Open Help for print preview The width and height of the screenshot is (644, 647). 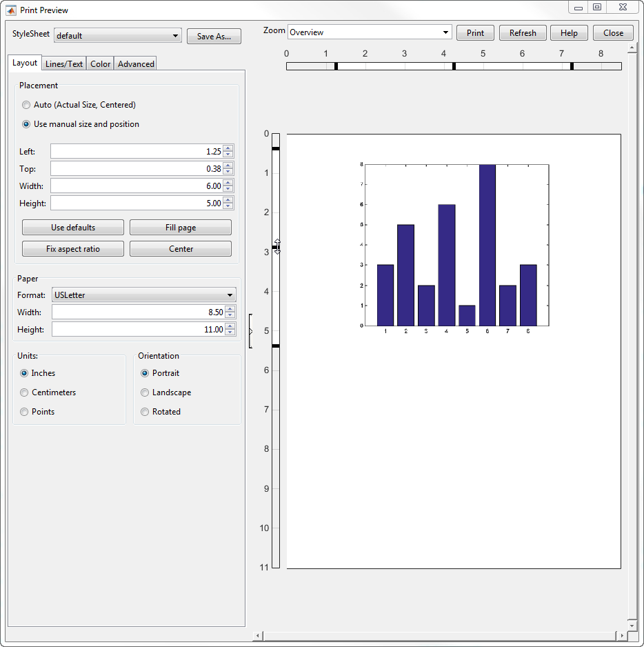(x=569, y=33)
